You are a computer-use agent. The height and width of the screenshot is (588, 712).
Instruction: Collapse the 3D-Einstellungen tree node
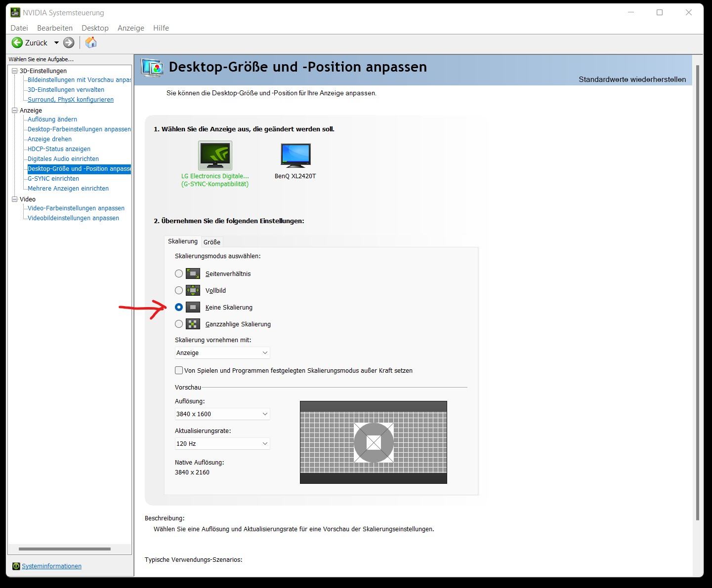(x=15, y=71)
